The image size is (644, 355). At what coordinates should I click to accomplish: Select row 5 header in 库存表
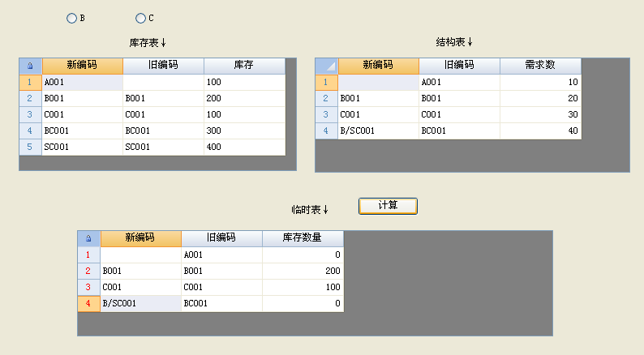click(x=30, y=147)
